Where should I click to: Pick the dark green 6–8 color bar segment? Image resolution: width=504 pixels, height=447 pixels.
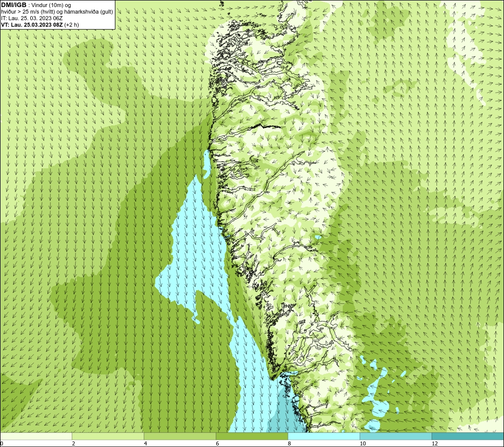click(x=252, y=436)
